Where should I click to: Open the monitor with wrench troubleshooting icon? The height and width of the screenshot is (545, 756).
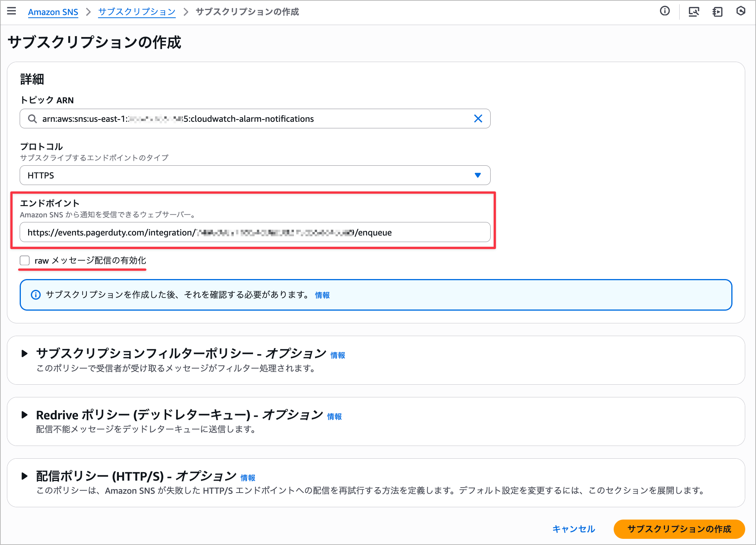pos(694,12)
